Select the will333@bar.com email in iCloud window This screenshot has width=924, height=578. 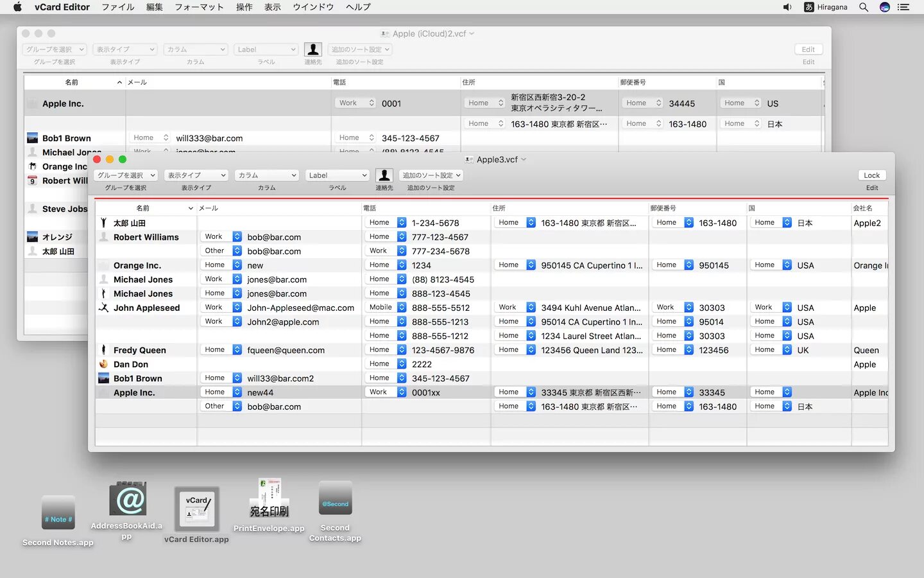click(209, 138)
